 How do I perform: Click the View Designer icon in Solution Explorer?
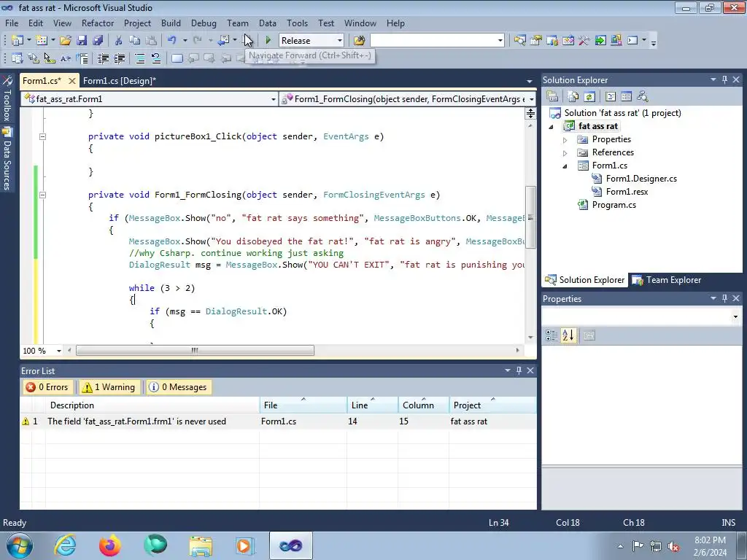coord(626,97)
